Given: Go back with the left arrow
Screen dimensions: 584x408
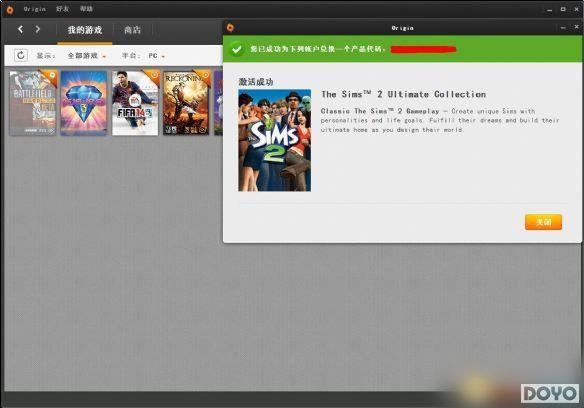Looking at the screenshot, I should [20, 29].
